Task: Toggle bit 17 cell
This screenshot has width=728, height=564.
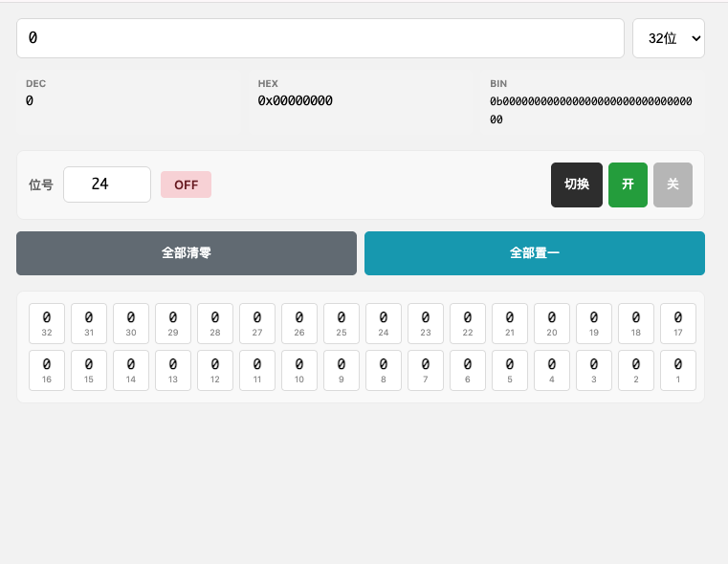Action: (x=678, y=322)
